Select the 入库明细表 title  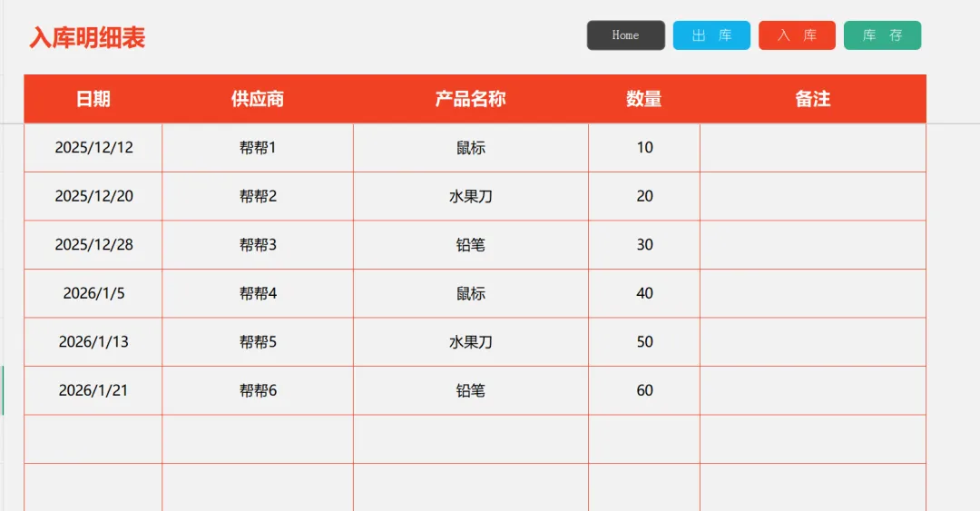point(87,37)
